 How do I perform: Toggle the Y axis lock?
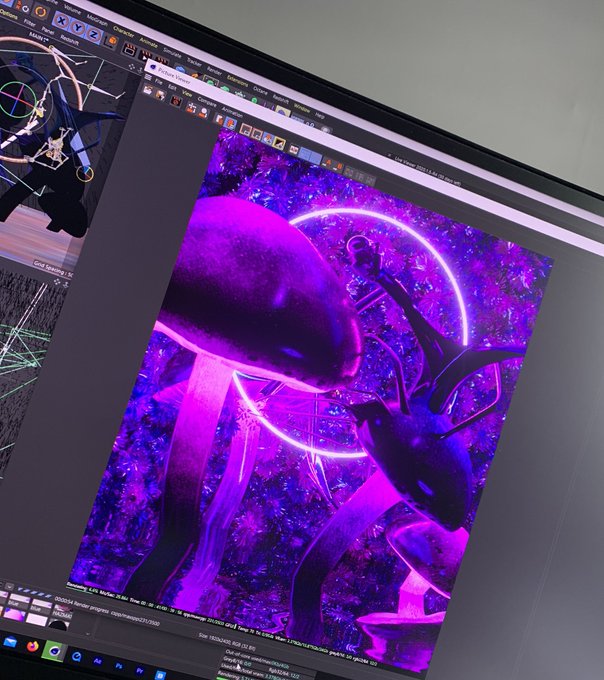click(77, 28)
